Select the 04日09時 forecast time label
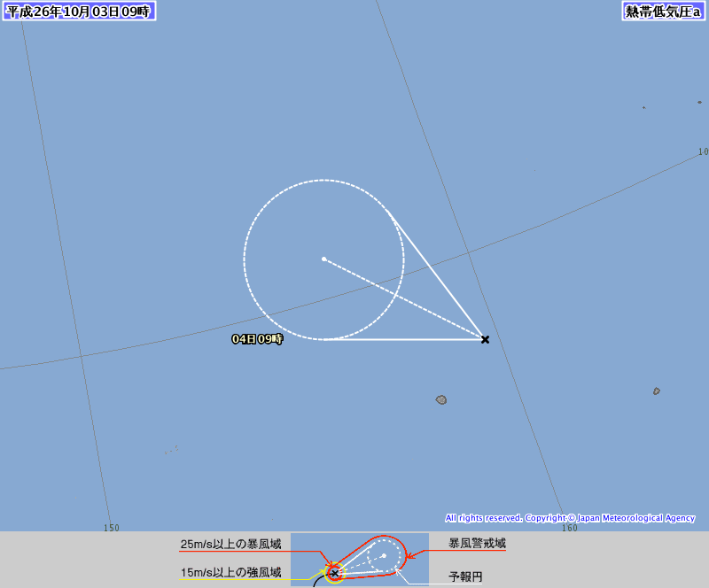 [257, 339]
